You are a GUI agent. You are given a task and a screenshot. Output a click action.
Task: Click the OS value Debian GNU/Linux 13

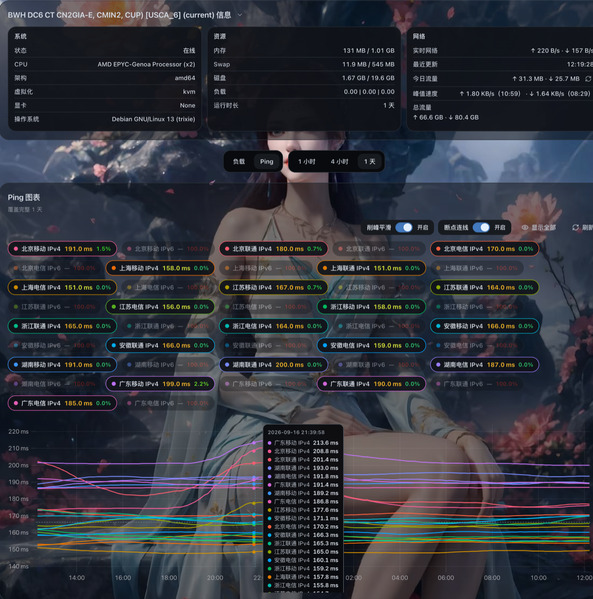pos(153,119)
